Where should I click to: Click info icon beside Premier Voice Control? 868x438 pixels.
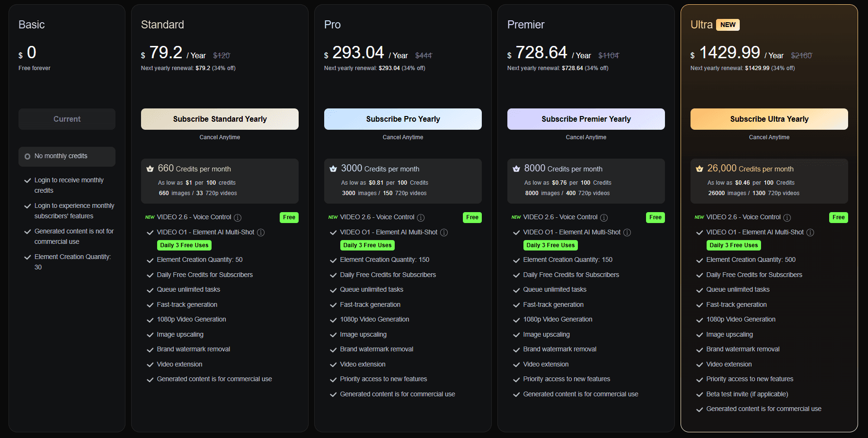pyautogui.click(x=604, y=218)
